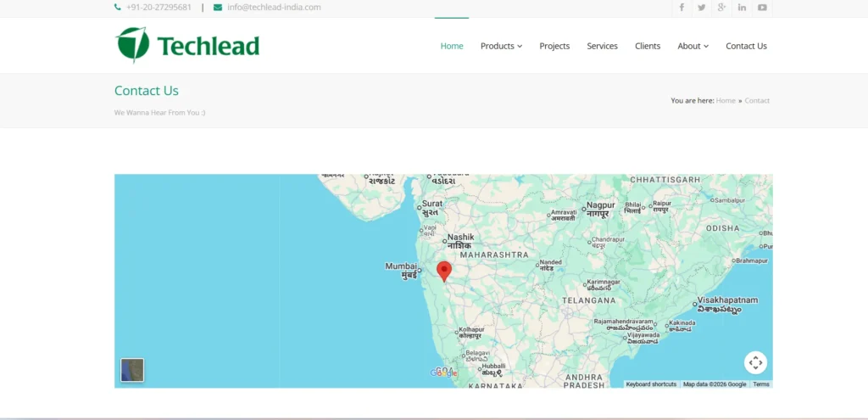Click the Nagpur label on map
The height and width of the screenshot is (420, 868).
(601, 210)
